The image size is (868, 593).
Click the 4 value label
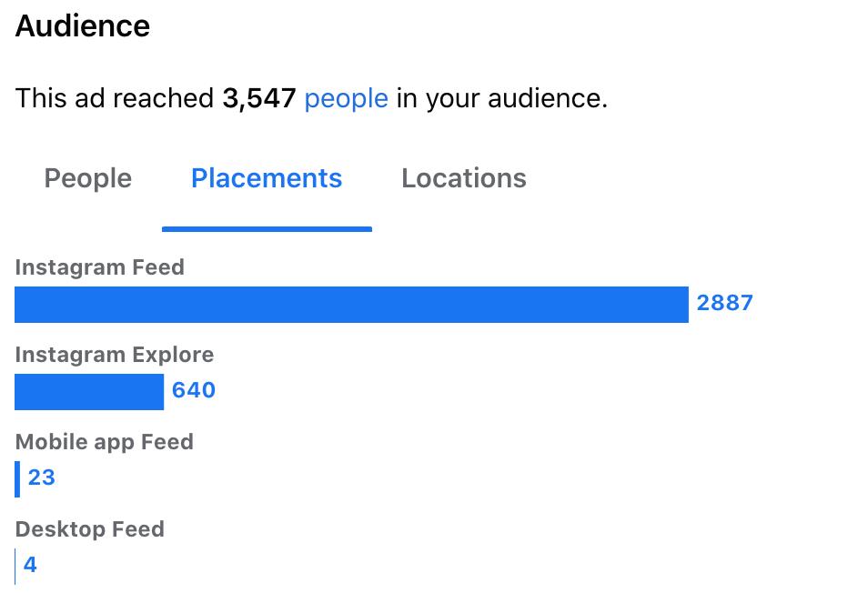(30, 565)
